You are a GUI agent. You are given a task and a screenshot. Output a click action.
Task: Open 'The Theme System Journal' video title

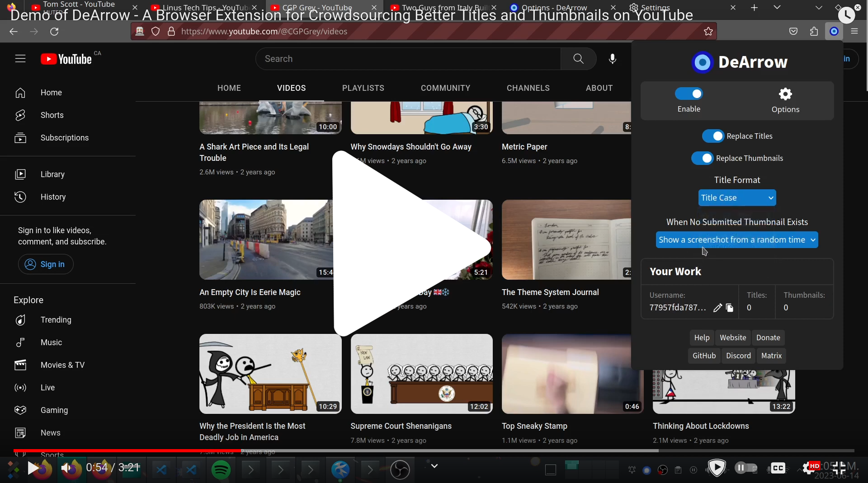(x=550, y=292)
